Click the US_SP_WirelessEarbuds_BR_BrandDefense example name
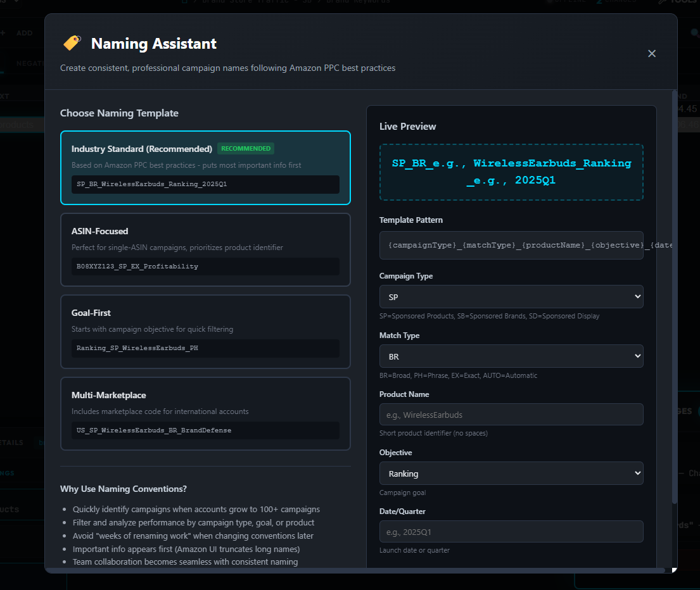 tap(205, 430)
